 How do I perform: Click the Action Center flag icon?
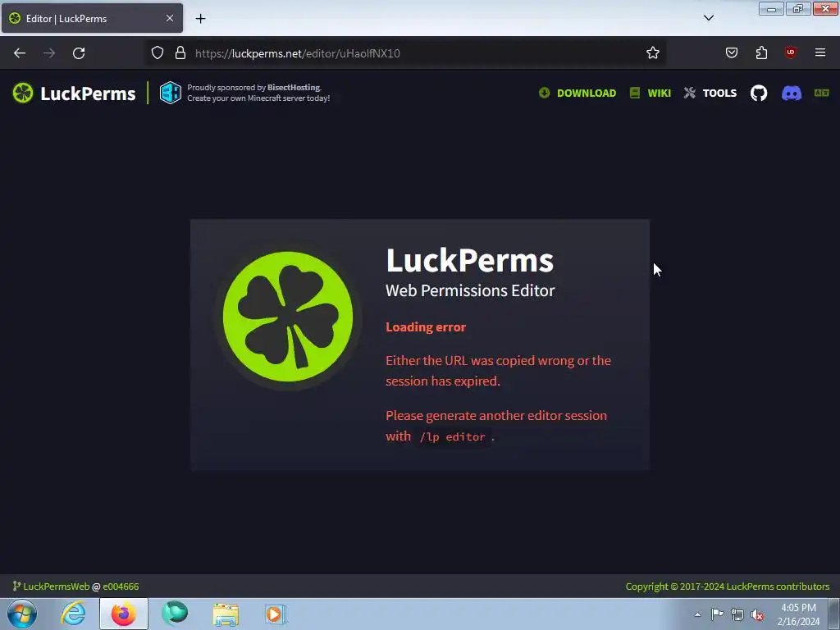point(717,614)
